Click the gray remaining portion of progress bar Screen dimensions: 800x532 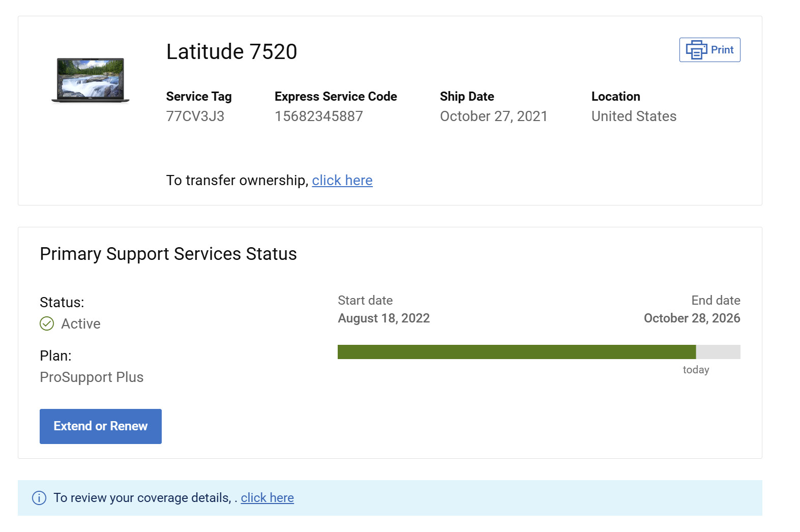click(x=718, y=352)
